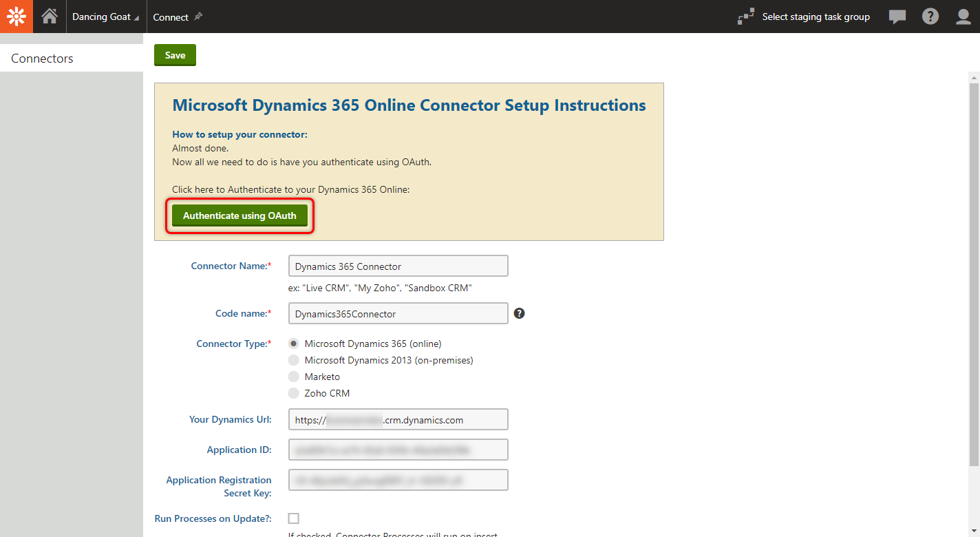This screenshot has height=537, width=980.
Task: Open the help question mark icon
Action: tap(930, 17)
